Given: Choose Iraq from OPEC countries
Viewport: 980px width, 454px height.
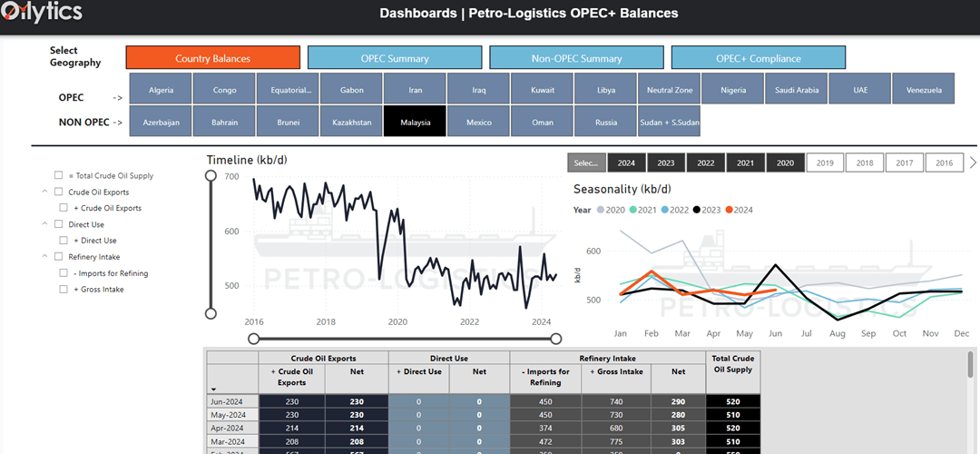Looking at the screenshot, I should point(479,89).
